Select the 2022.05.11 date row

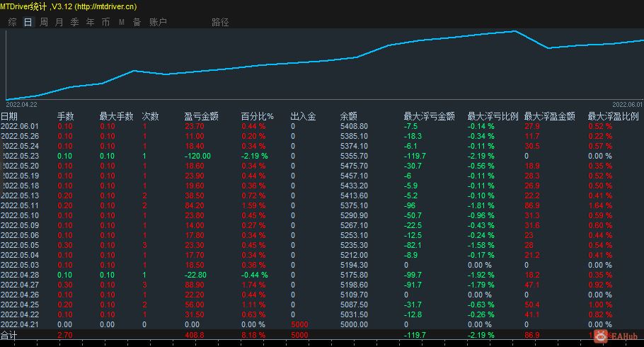point(20,205)
